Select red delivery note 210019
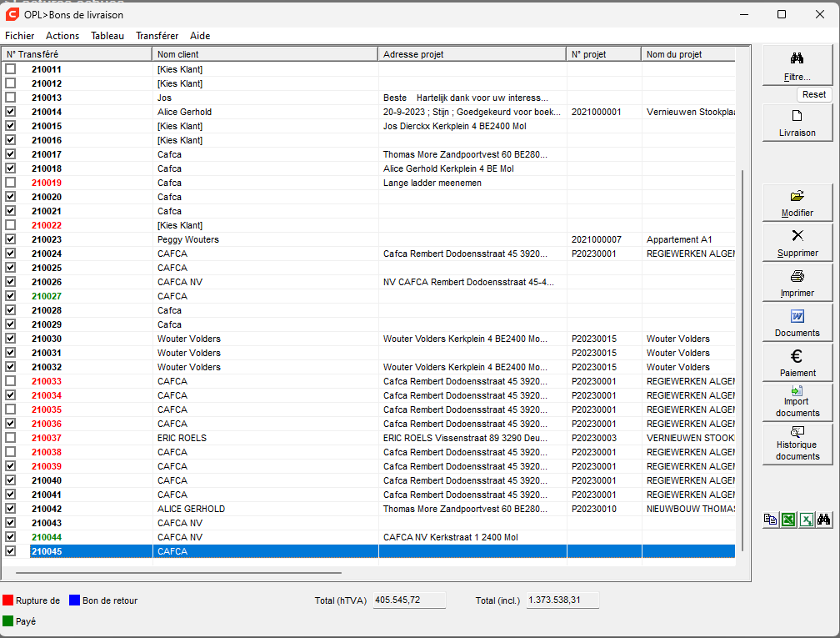Image resolution: width=840 pixels, height=638 pixels. point(47,183)
